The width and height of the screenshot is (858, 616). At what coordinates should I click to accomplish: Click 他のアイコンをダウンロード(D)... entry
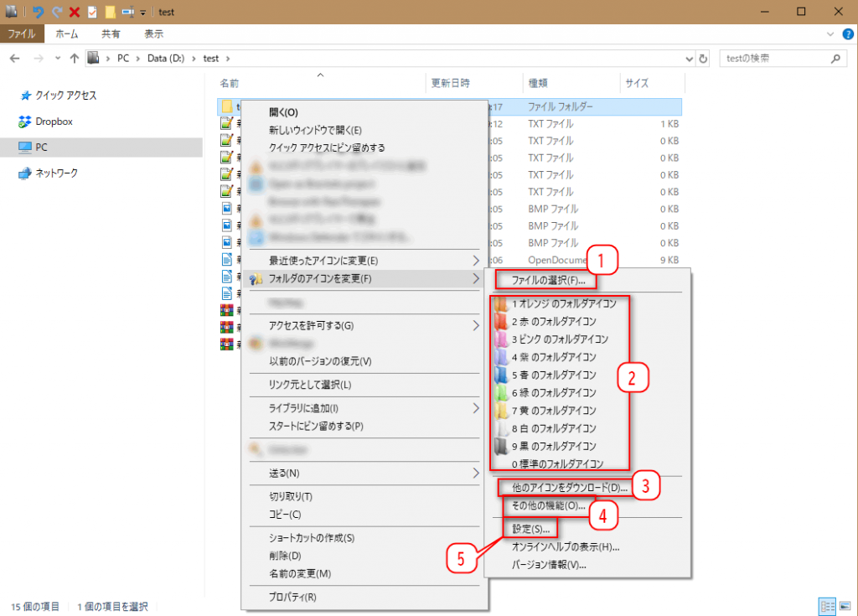coord(568,487)
